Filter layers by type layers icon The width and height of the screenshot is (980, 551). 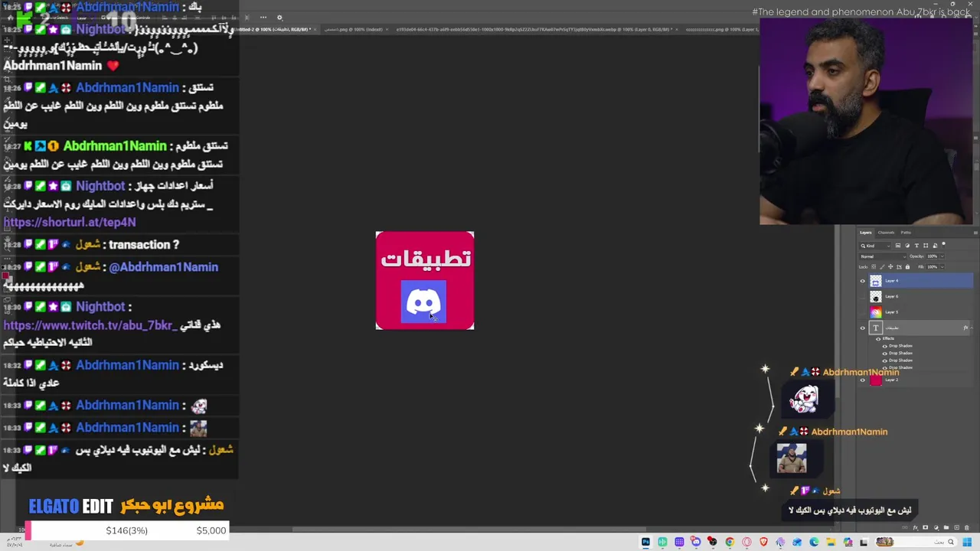tap(916, 246)
